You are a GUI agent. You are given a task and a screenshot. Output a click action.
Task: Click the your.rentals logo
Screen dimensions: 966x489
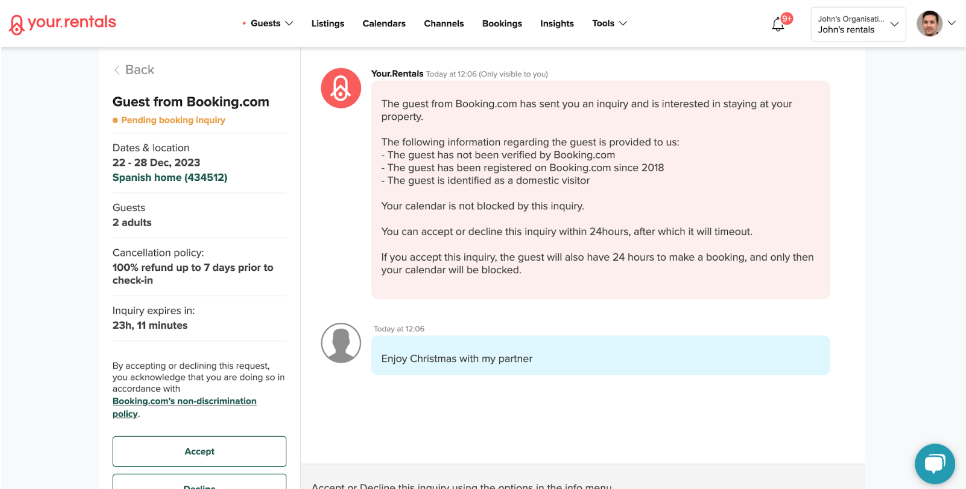point(62,24)
